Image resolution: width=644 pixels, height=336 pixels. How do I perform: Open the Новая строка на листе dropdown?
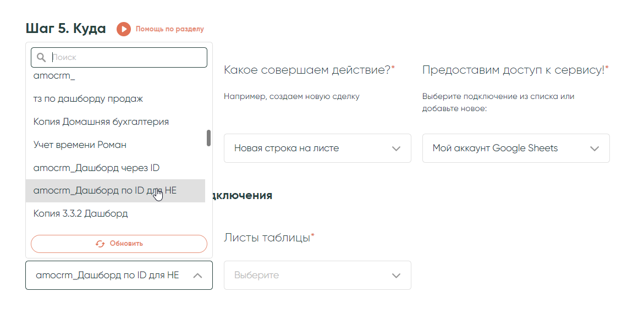click(317, 148)
